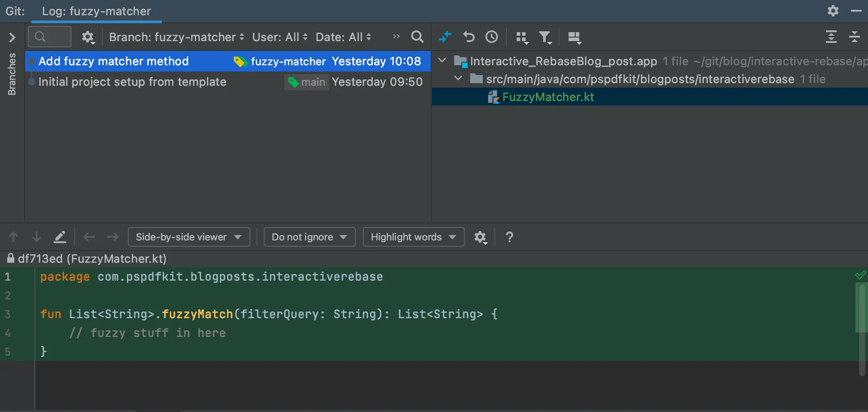
Task: Open the Highlight words dropdown
Action: click(413, 237)
